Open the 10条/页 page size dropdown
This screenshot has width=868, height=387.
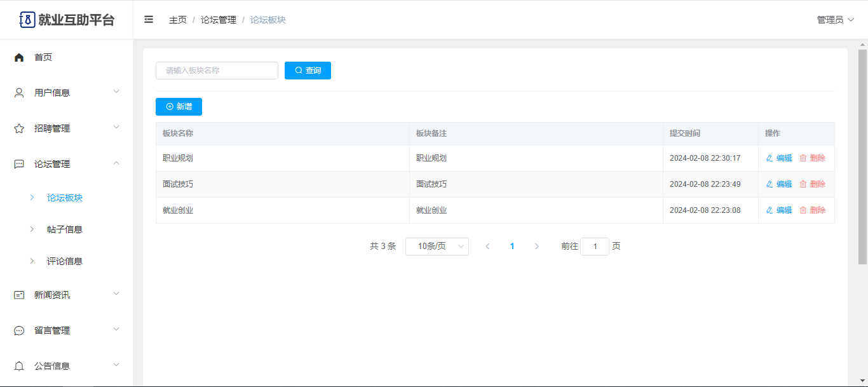coord(437,247)
